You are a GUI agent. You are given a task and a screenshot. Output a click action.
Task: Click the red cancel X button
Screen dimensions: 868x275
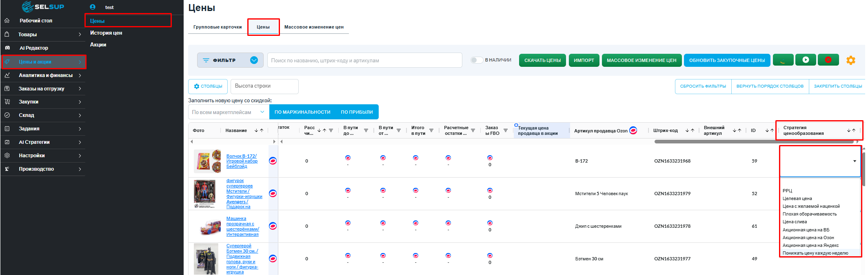point(828,60)
